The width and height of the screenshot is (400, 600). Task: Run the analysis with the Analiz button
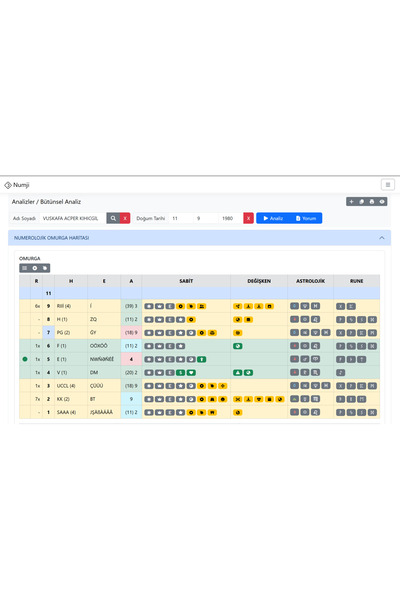[273, 218]
